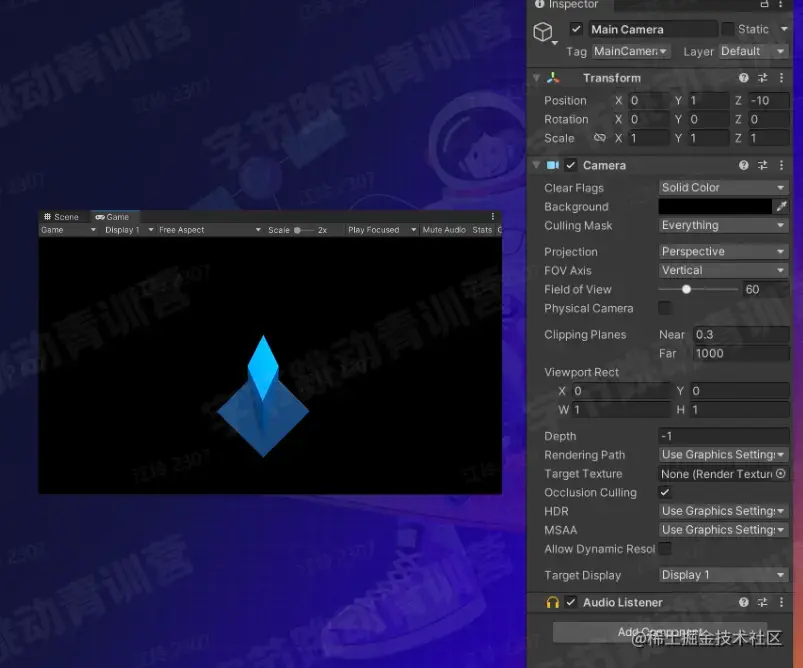Switch to the Scene tab
Image resolution: width=803 pixels, height=668 pixels.
62,217
